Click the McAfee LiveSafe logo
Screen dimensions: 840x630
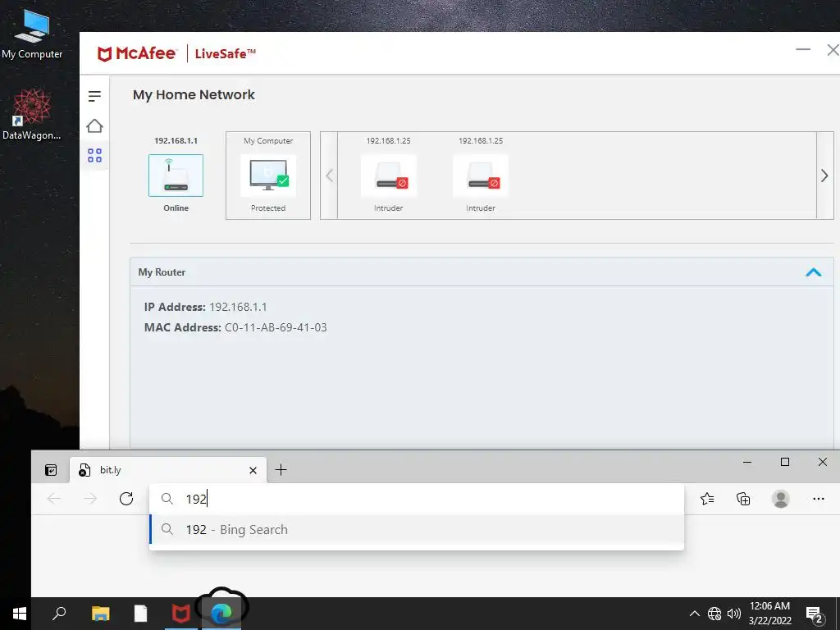tap(176, 53)
